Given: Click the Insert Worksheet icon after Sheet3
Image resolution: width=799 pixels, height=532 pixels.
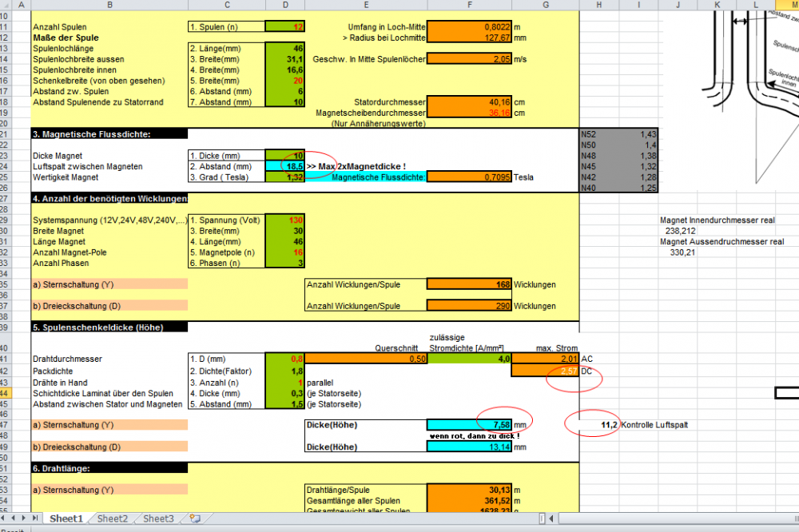Looking at the screenshot, I should coord(195,518).
